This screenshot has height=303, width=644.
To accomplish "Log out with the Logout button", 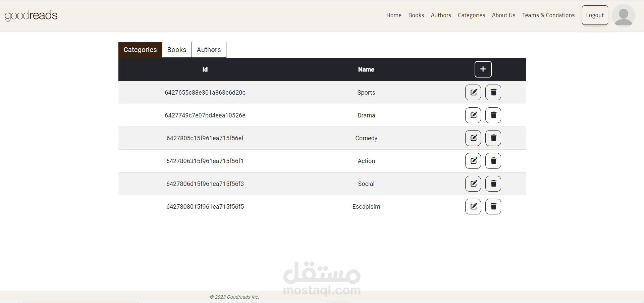I will pyautogui.click(x=595, y=15).
